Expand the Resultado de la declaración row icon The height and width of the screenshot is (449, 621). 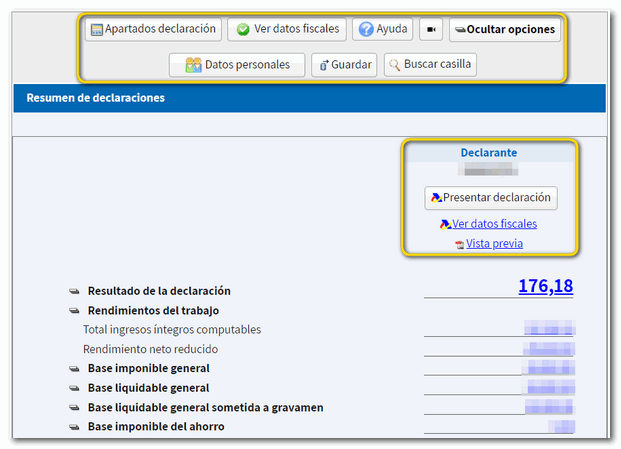(x=74, y=291)
